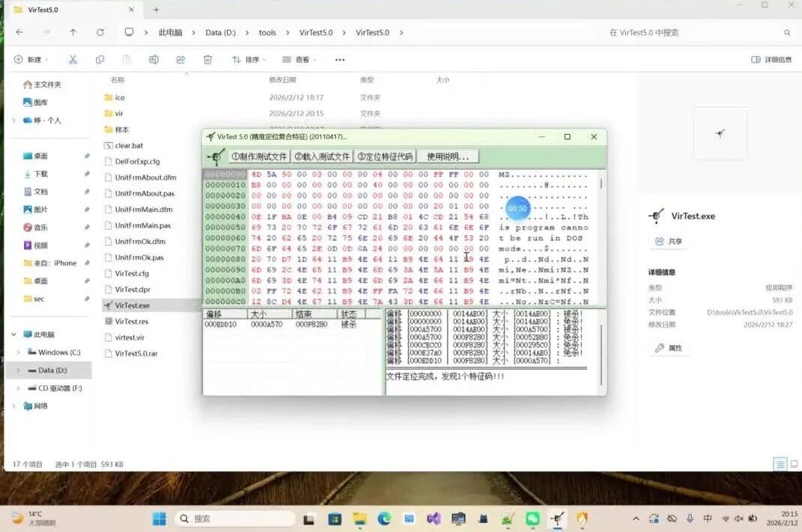Click the ①制作测试文件 button
Image resolution: width=802 pixels, height=532 pixels.
click(259, 156)
